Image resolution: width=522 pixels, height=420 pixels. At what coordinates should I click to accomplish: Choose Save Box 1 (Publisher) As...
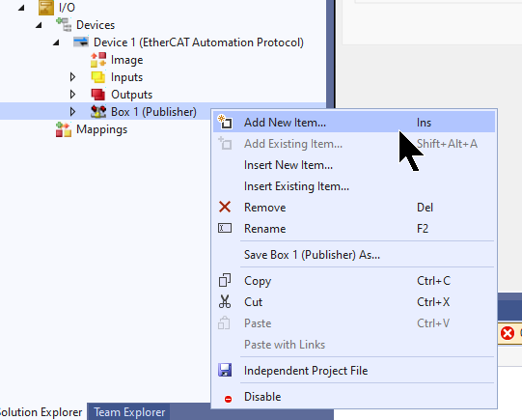click(354, 255)
